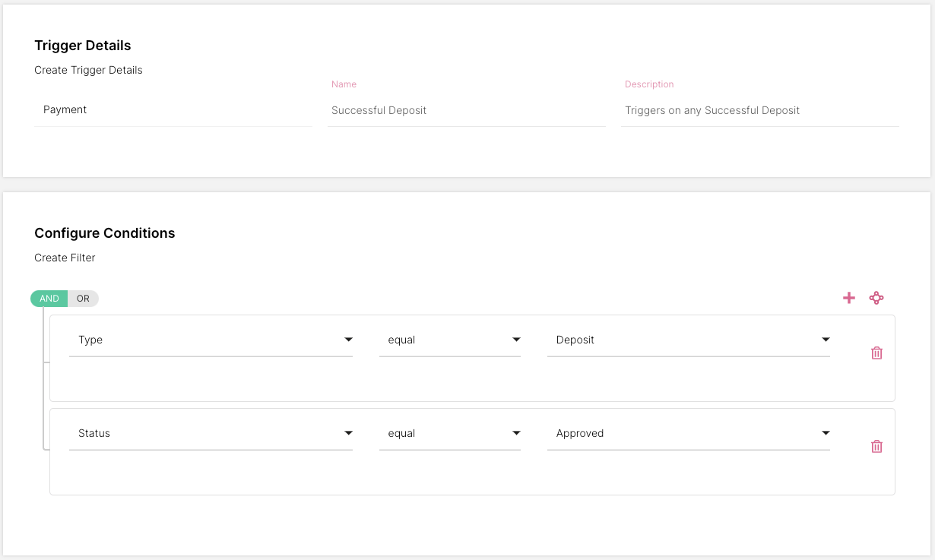Viewport: 935px width, 560px height.
Task: Toggle the AND operator
Action: (x=49, y=299)
